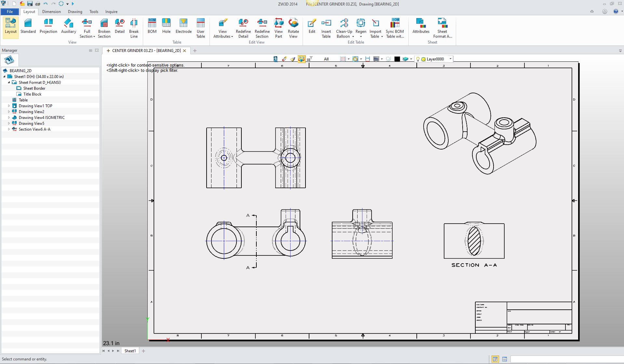Screen dimensions: 624x364
Task: Switch to the Drawing ribbon tab
Action: (x=75, y=12)
